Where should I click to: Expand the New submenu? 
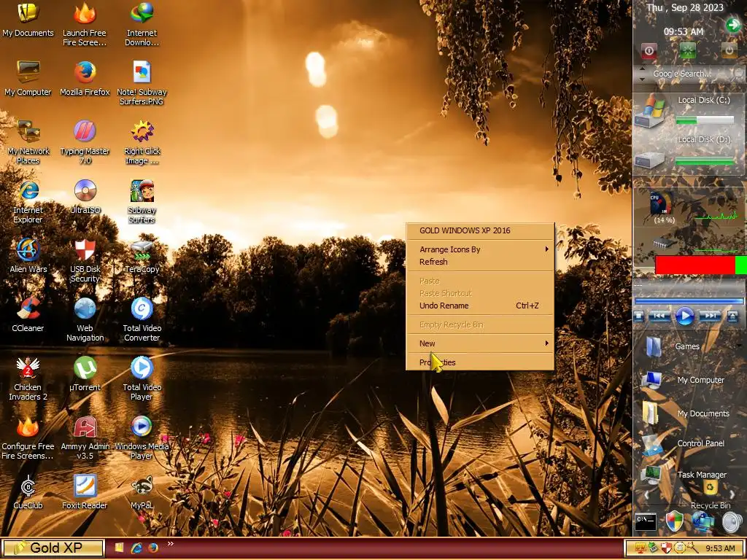click(x=480, y=343)
